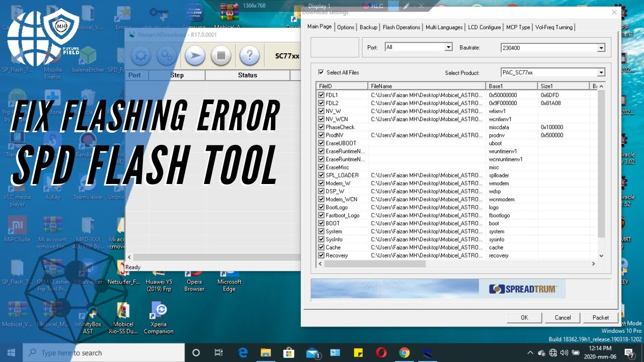
Task: Uncheck the FDL1 file checkbox
Action: [x=321, y=95]
